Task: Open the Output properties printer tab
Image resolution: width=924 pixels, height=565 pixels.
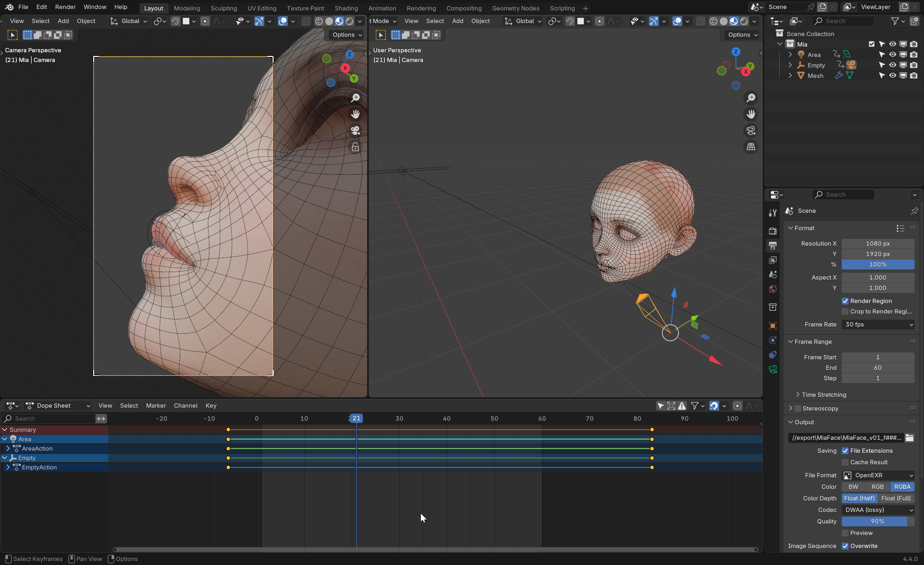Action: tap(772, 246)
